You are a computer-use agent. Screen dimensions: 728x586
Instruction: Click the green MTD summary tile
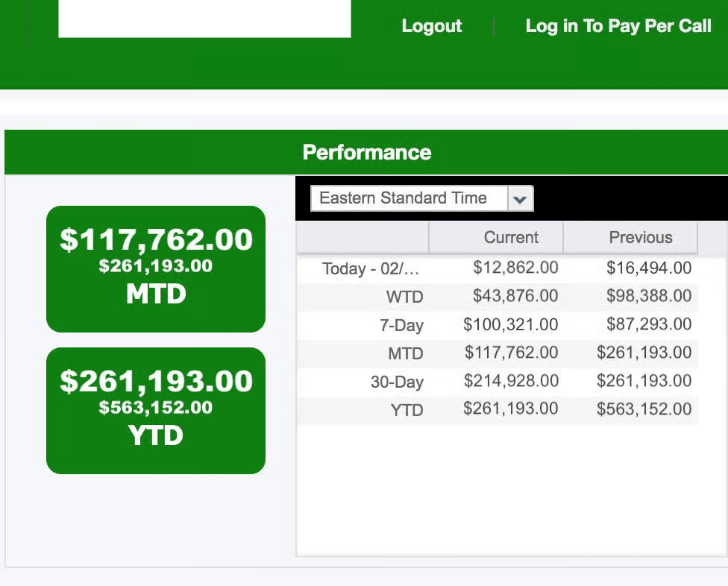156,268
